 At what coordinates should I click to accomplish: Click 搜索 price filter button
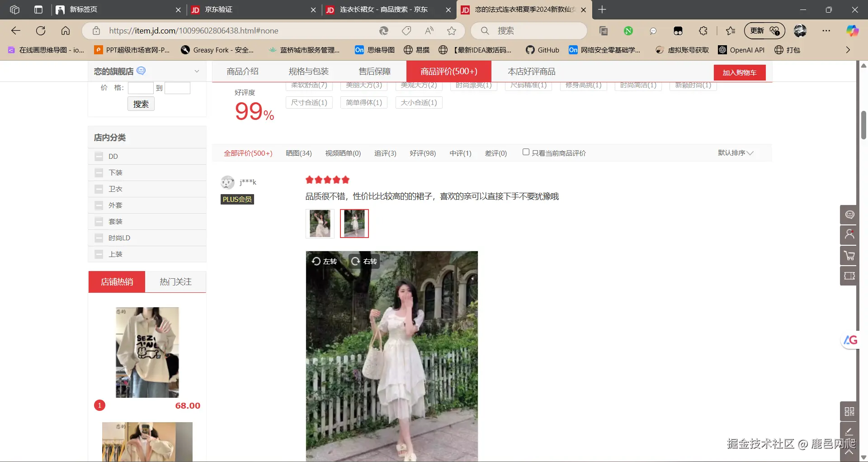tap(141, 104)
